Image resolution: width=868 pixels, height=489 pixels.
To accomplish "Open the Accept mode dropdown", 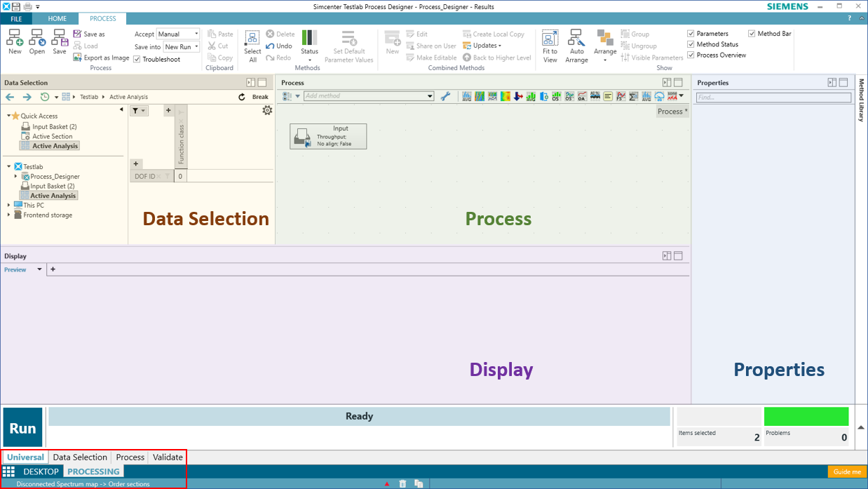I will coord(178,34).
